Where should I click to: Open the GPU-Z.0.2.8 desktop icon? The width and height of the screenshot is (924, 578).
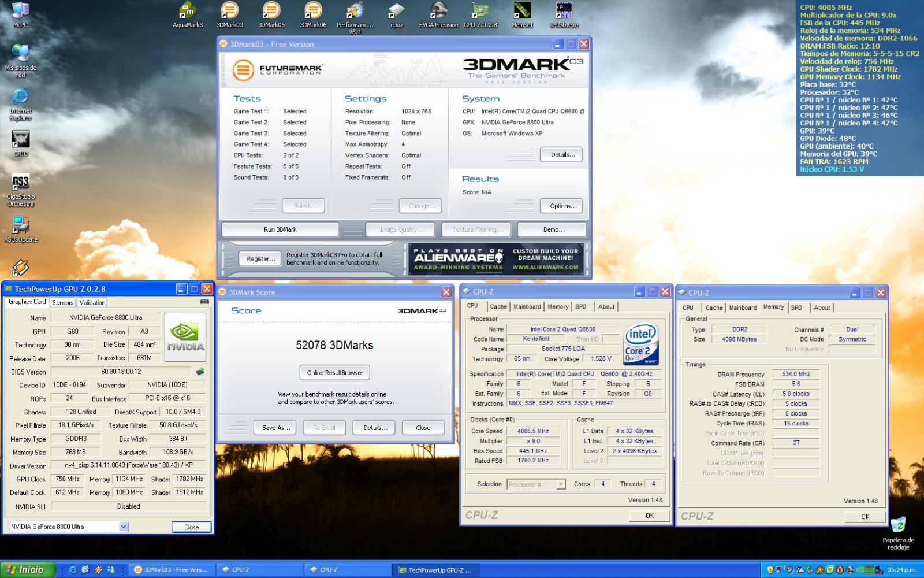tap(480, 15)
